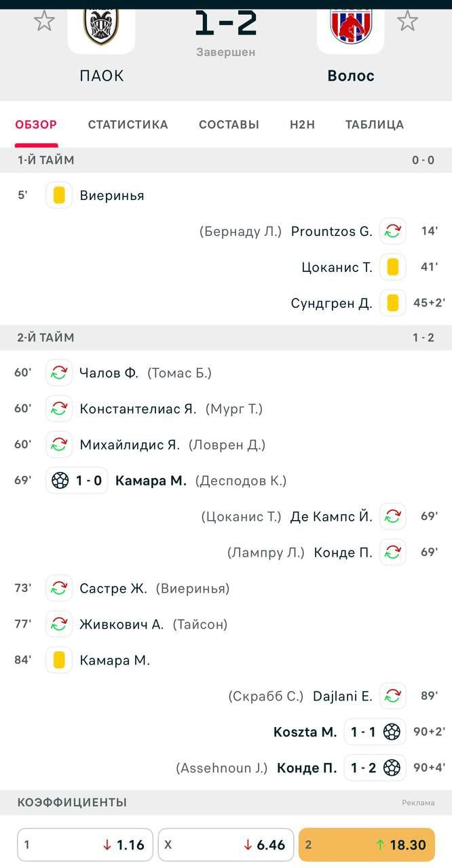The width and height of the screenshot is (452, 868).
Task: Tap the Prountzos G. substitution icon
Action: click(392, 231)
